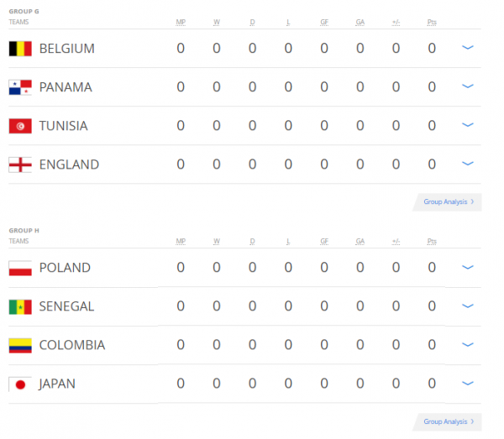Expand the Colombia row chevron

(x=468, y=345)
